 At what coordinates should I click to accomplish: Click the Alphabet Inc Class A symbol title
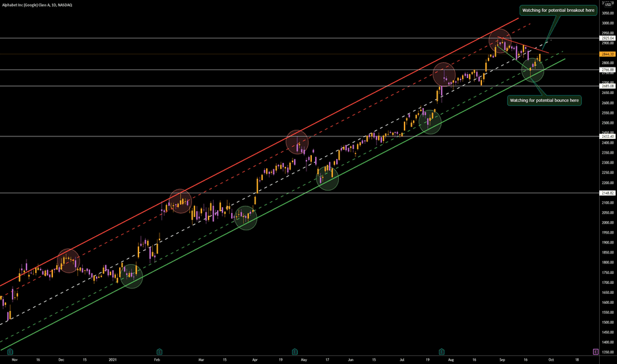[x=37, y=5]
